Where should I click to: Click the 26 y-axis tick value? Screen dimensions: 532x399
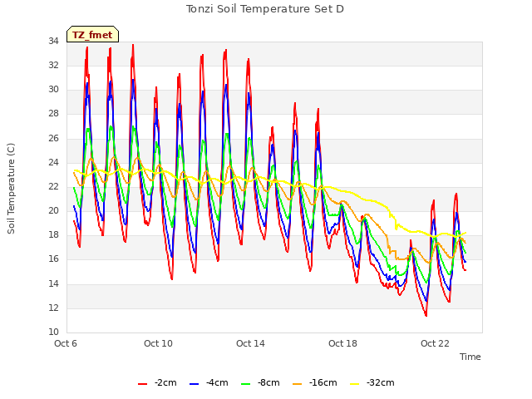(x=53, y=139)
